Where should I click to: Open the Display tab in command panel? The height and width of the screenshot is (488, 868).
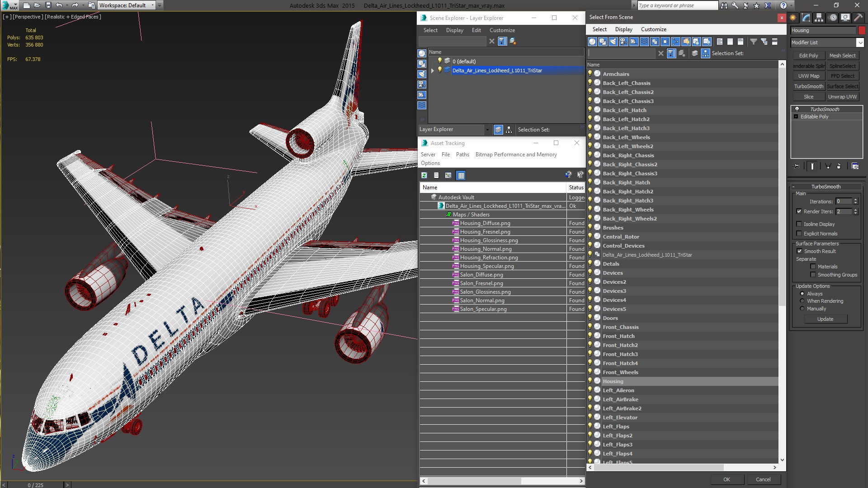click(x=845, y=18)
